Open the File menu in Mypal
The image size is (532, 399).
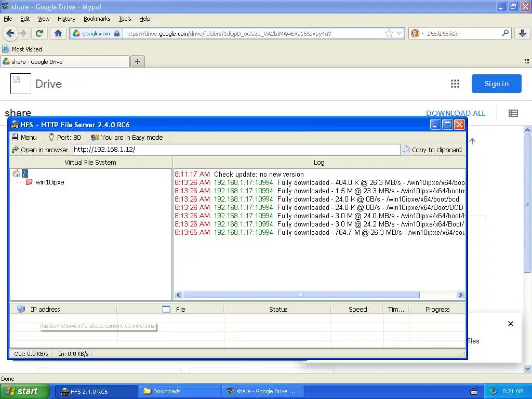[8, 19]
